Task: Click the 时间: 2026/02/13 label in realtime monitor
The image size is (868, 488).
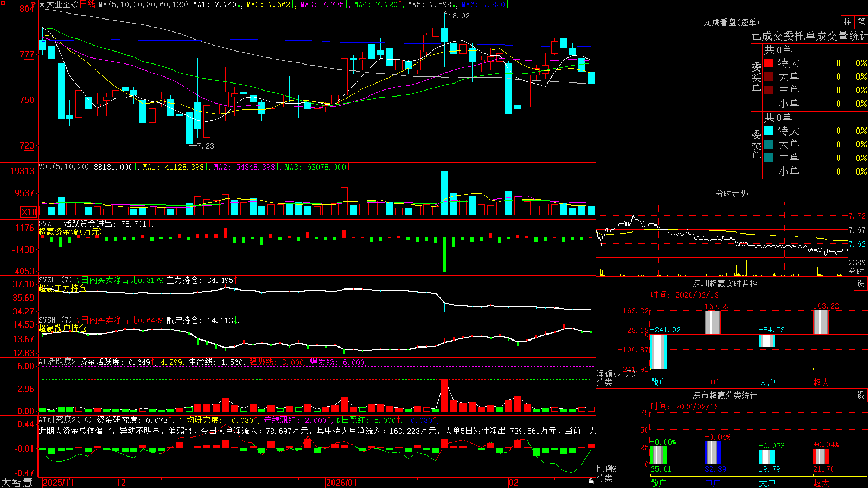Action: pyautogui.click(x=684, y=295)
